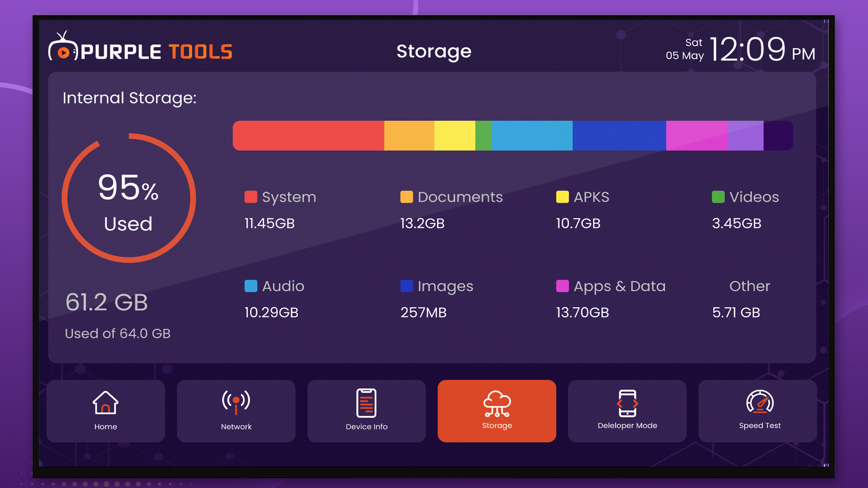
Task: Select the light blue Audio swatch
Action: click(x=251, y=286)
